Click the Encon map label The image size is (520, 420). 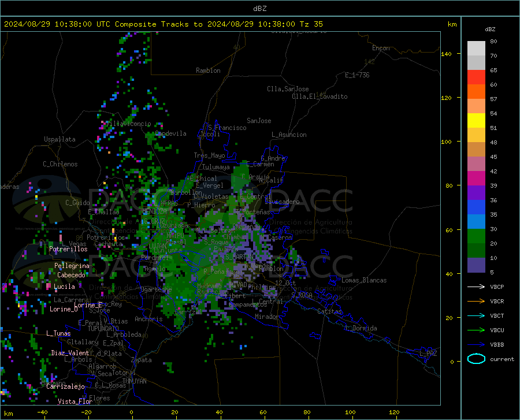381,48
